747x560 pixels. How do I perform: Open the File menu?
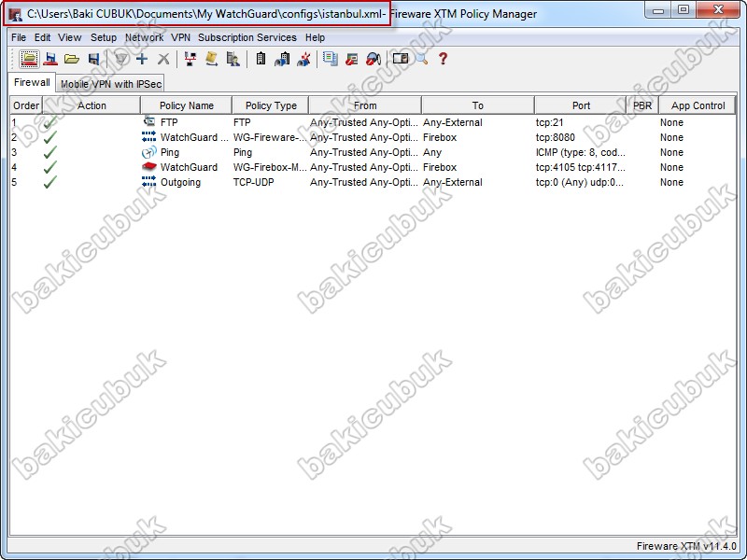[x=19, y=37]
